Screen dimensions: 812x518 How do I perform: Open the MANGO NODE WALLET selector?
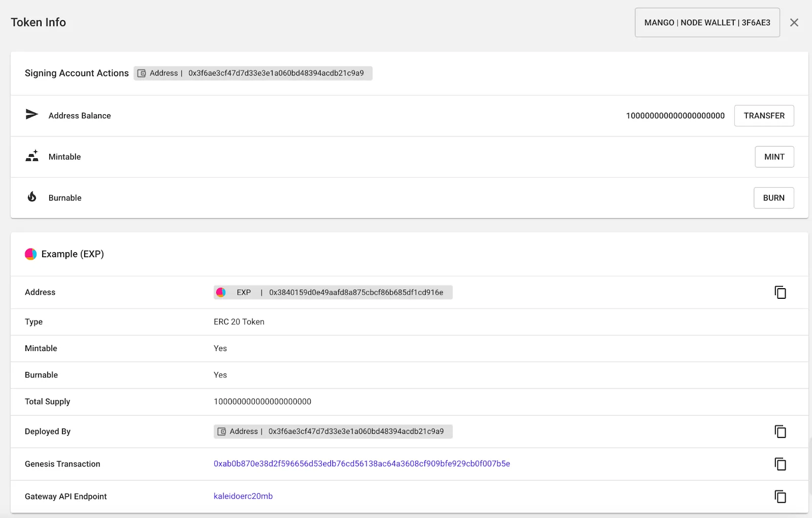point(707,22)
